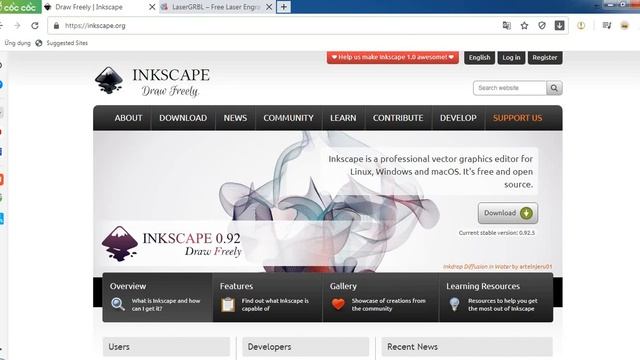The image size is (640, 360).
Task: Click the Ứng dụng apps shortcut
Action: point(18,43)
